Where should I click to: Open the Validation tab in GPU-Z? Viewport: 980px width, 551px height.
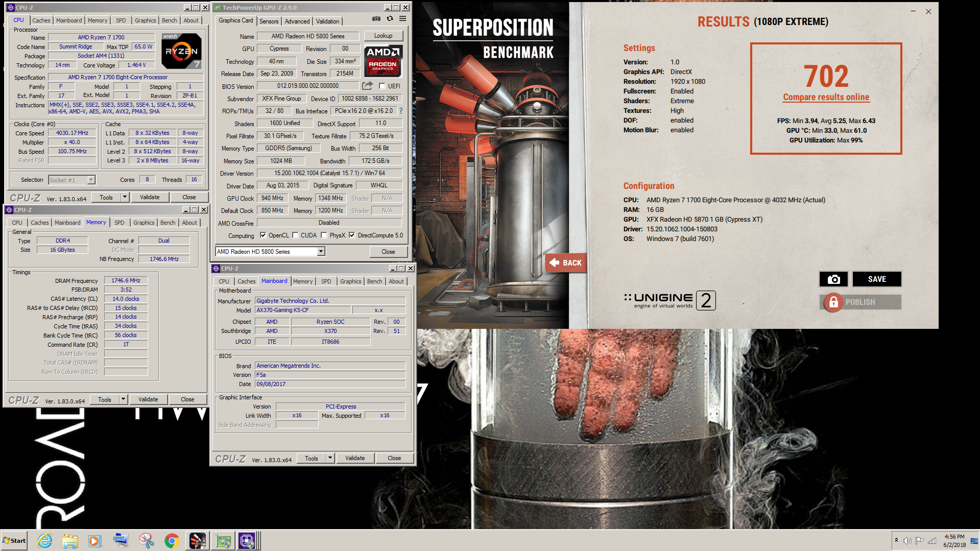pyautogui.click(x=327, y=21)
